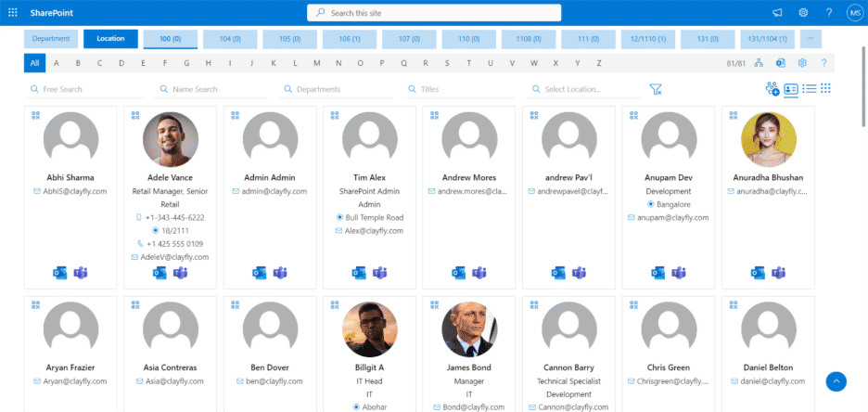Select the Location filter tab
The image size is (868, 412).
(110, 39)
